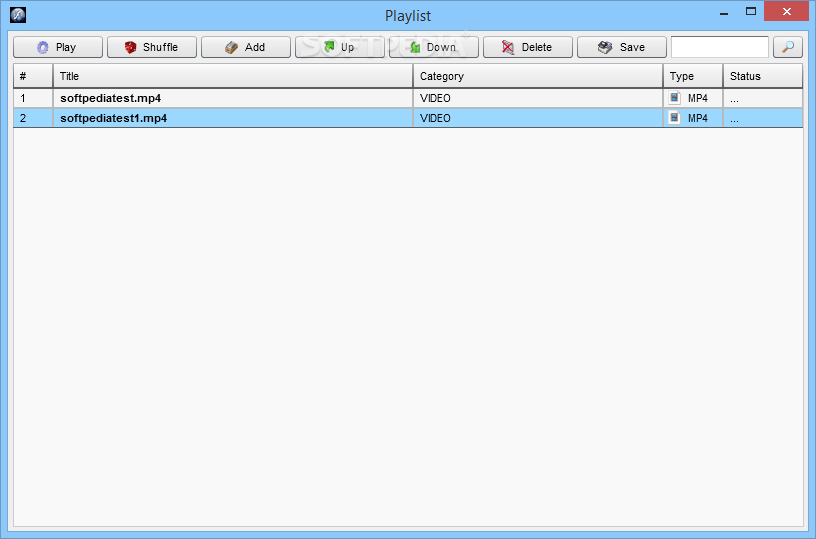
Task: Minimize the Playlist window
Action: (x=724, y=12)
